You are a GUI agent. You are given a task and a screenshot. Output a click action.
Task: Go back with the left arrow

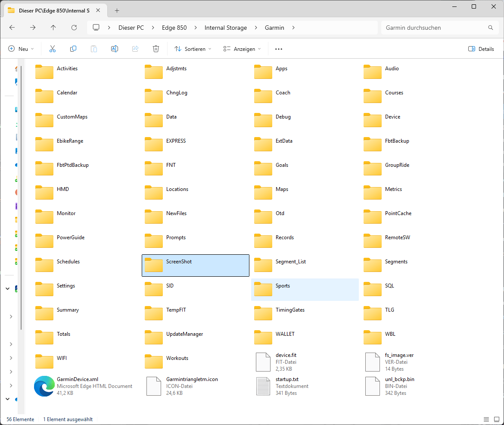click(x=12, y=28)
